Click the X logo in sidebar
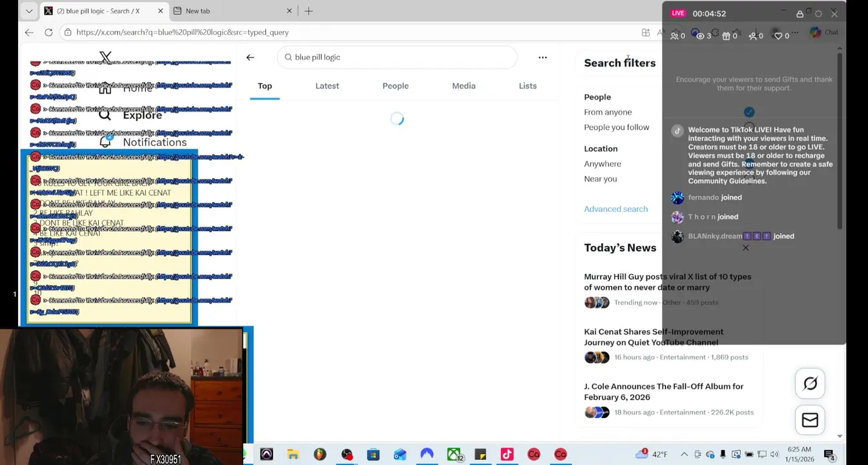This screenshot has width=868, height=465. pyautogui.click(x=105, y=58)
